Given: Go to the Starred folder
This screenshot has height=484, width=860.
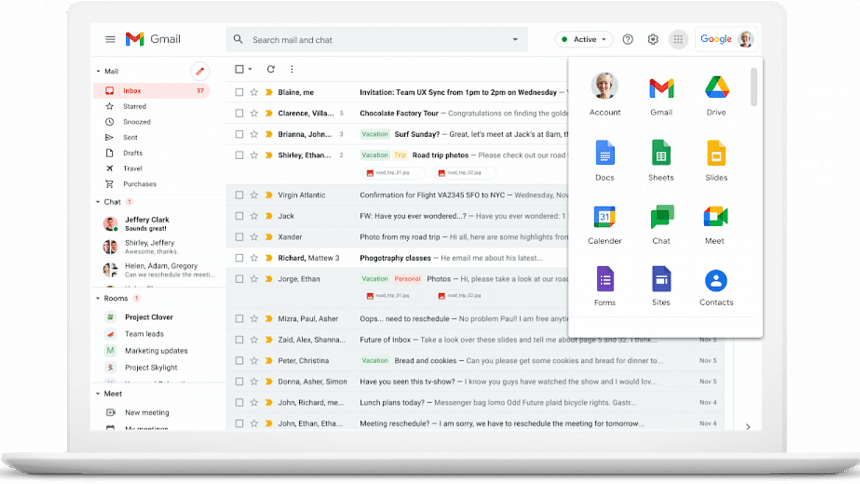Looking at the screenshot, I should coord(134,106).
